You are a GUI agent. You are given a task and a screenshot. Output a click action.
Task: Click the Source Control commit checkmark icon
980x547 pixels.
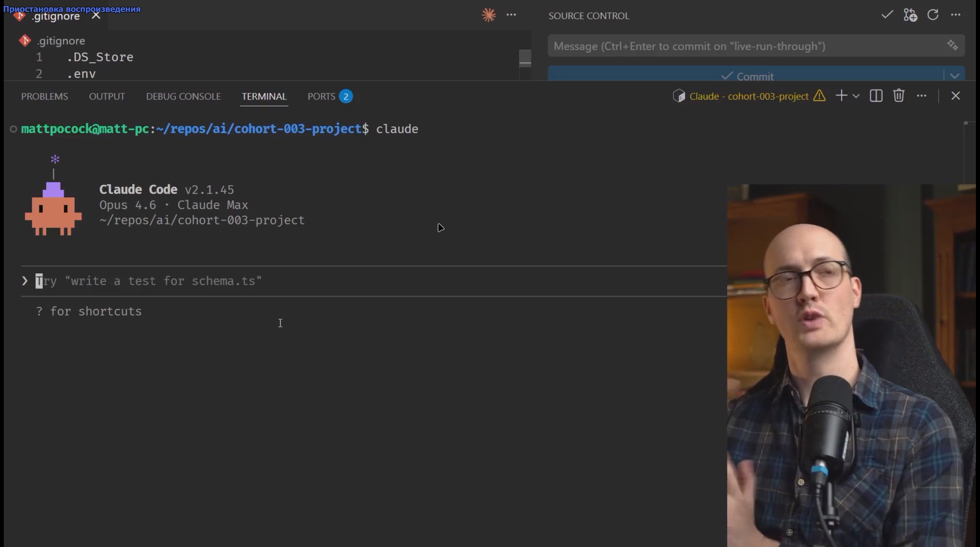[887, 15]
